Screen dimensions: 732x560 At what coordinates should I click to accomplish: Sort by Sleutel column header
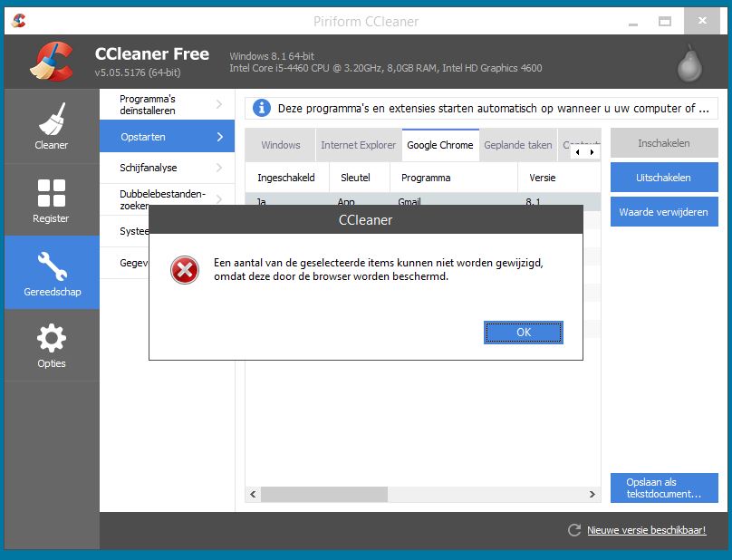(360, 178)
